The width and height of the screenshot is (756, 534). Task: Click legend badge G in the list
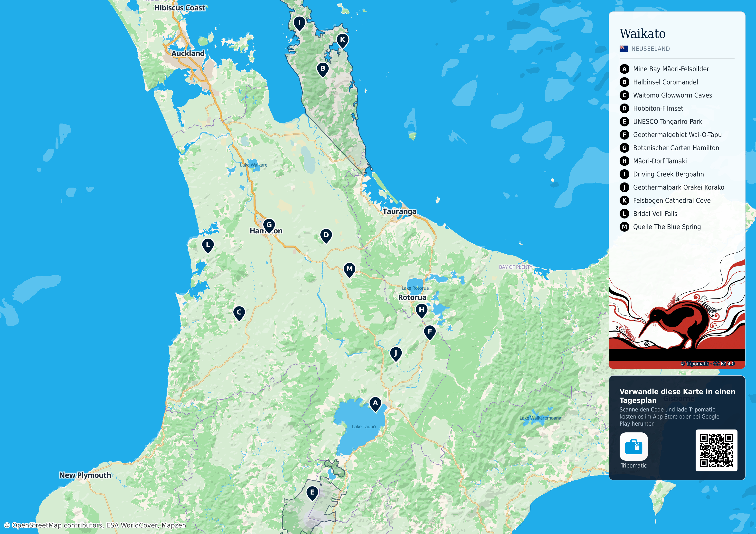click(624, 148)
